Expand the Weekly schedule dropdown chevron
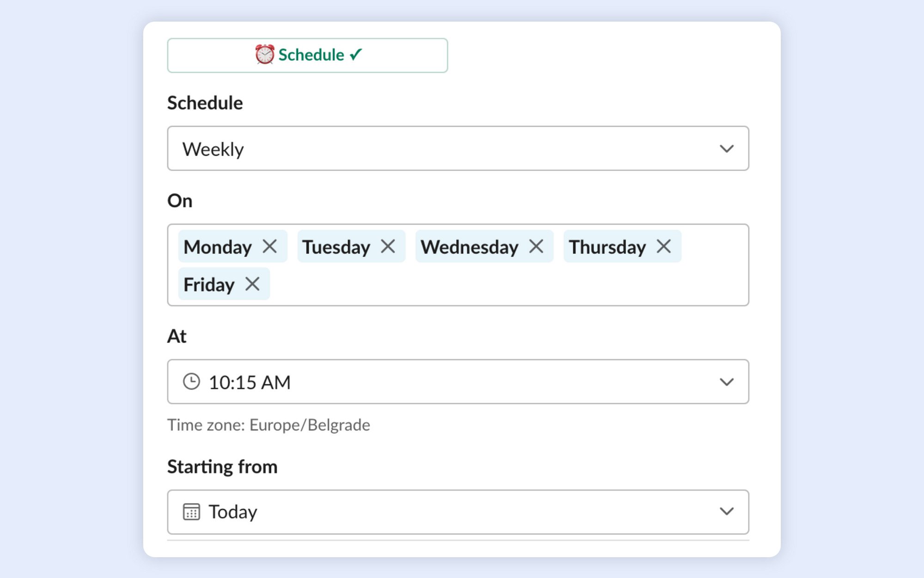This screenshot has width=924, height=578. tap(727, 149)
